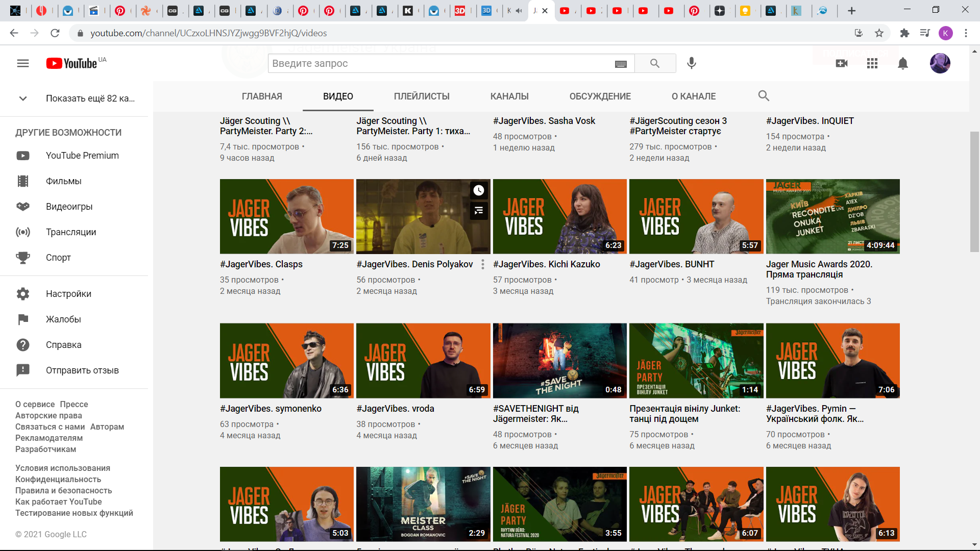The height and width of the screenshot is (551, 980).
Task: Start voice search with microphone icon
Action: pyautogui.click(x=691, y=63)
